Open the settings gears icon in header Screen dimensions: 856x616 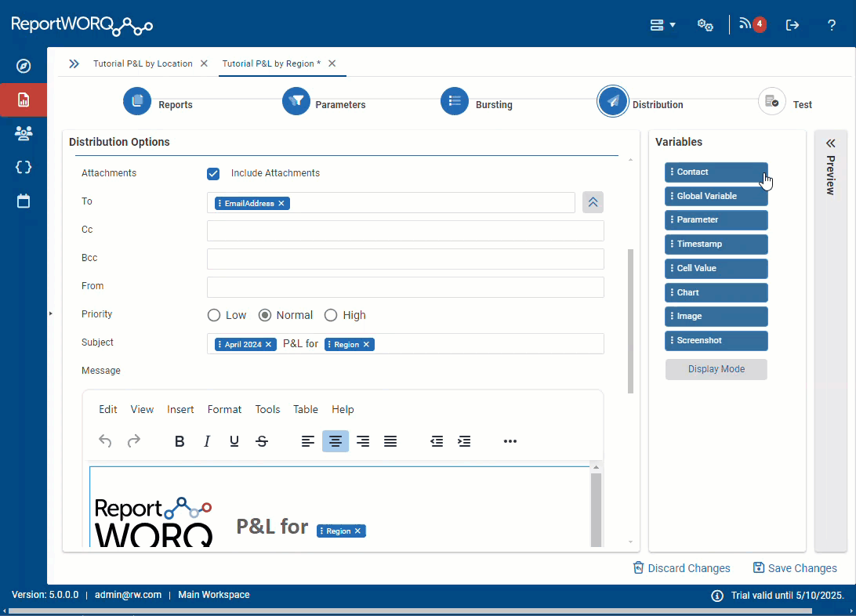tap(705, 25)
